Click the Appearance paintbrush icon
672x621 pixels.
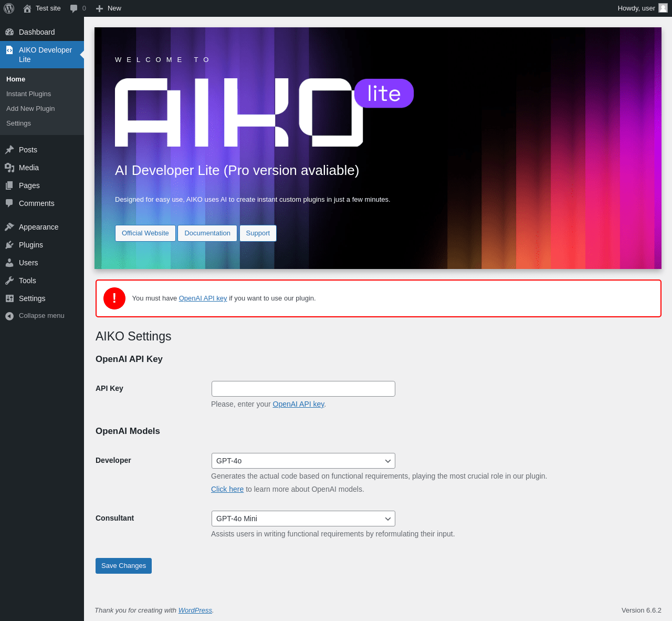pyautogui.click(x=9, y=227)
